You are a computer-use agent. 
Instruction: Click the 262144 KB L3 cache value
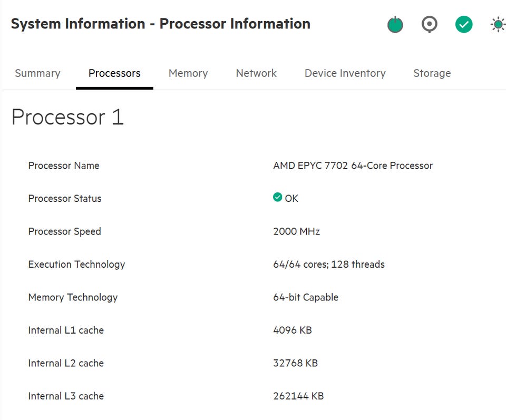298,396
